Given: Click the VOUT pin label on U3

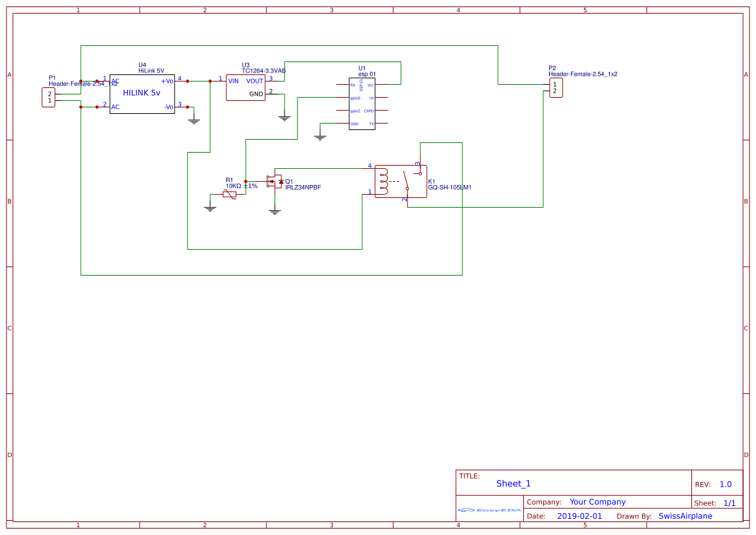Looking at the screenshot, I should [255, 81].
